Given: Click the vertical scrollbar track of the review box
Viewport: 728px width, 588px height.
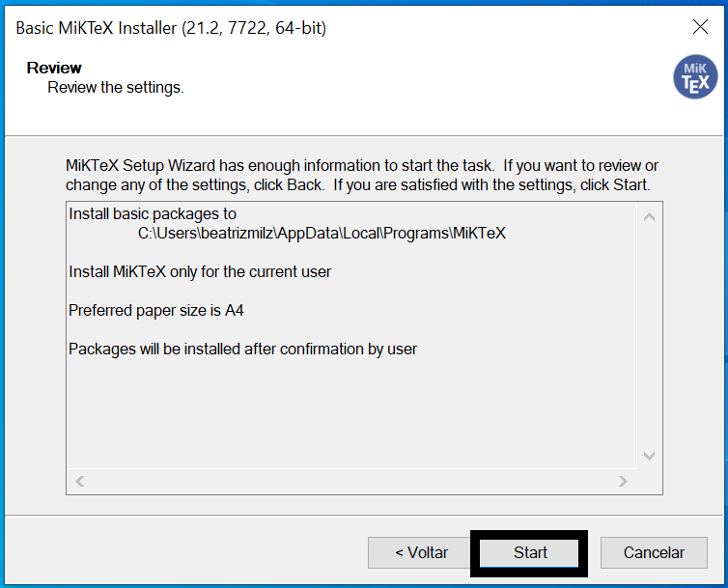Looking at the screenshot, I should (649, 336).
